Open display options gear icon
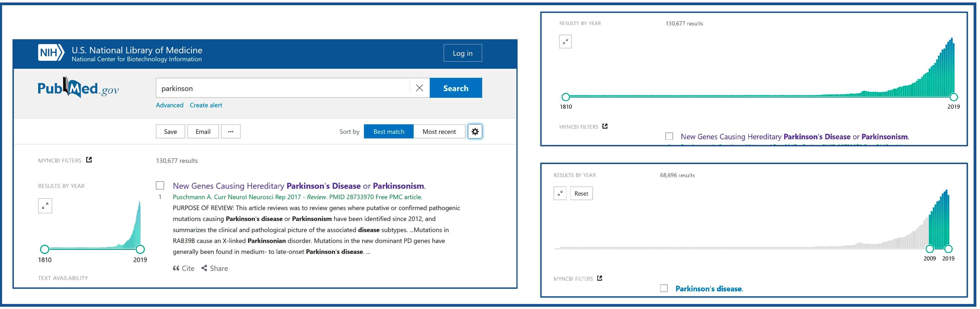Image resolution: width=980 pixels, height=309 pixels. [x=475, y=132]
